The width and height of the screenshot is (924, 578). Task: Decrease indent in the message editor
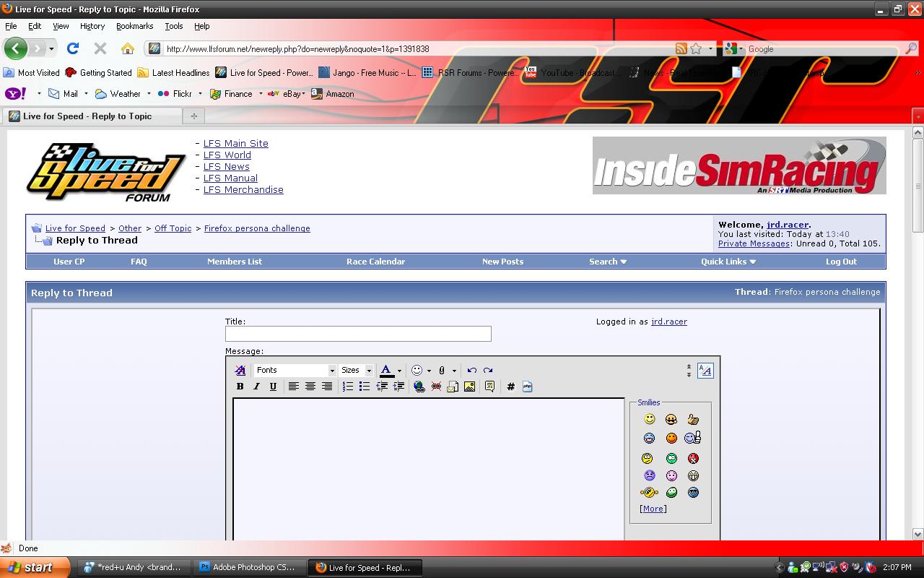pos(382,387)
